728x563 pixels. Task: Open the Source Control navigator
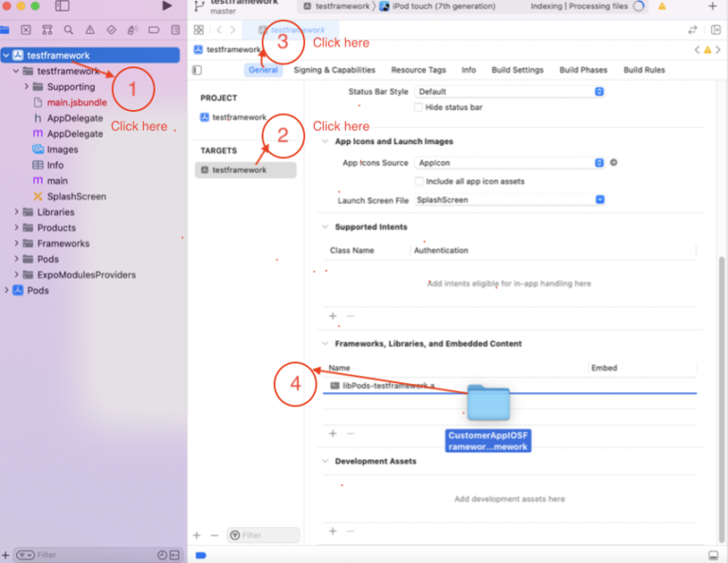coord(26,30)
